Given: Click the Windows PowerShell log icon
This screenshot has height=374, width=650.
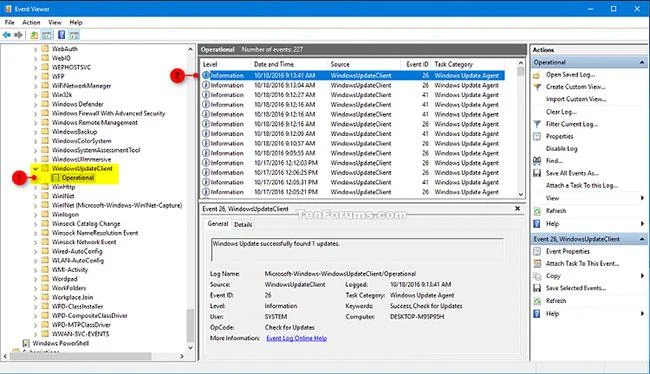Looking at the screenshot, I should [26, 343].
